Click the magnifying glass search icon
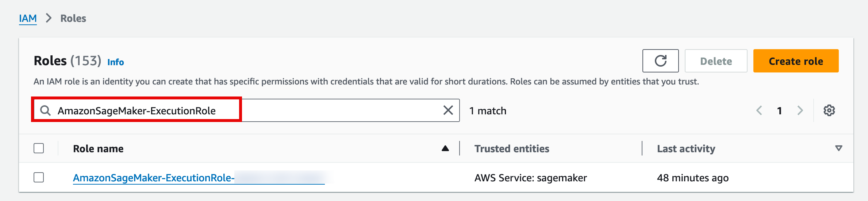The width and height of the screenshot is (868, 201). coord(45,110)
